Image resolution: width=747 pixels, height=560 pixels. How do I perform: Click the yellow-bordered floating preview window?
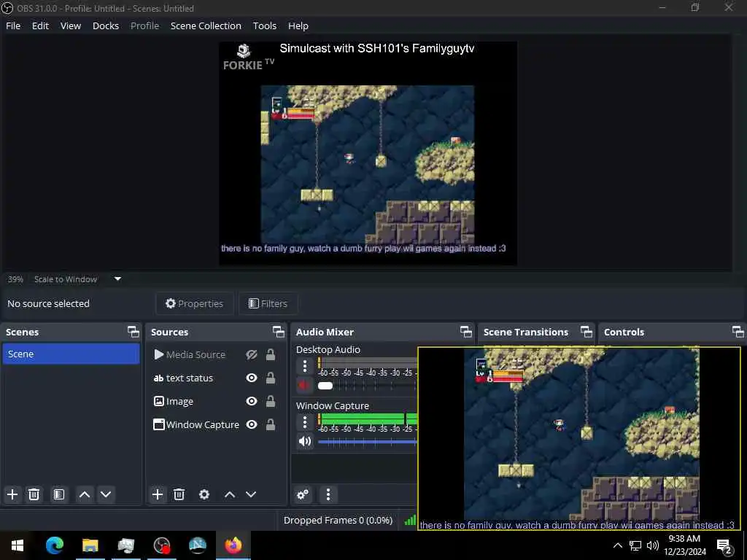[579, 438]
